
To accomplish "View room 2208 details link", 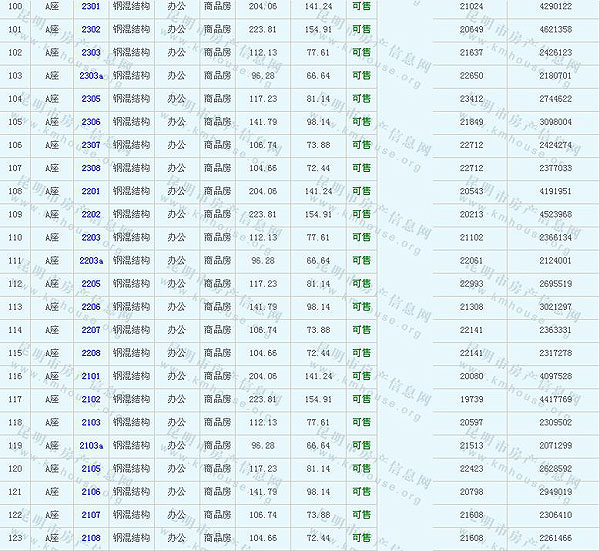I will pyautogui.click(x=91, y=353).
